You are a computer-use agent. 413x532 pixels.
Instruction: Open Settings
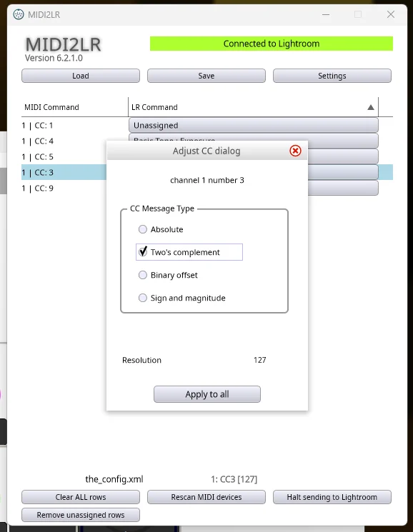pyautogui.click(x=332, y=76)
